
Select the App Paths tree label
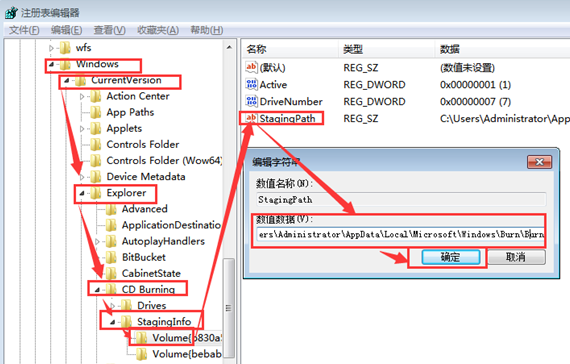click(130, 112)
